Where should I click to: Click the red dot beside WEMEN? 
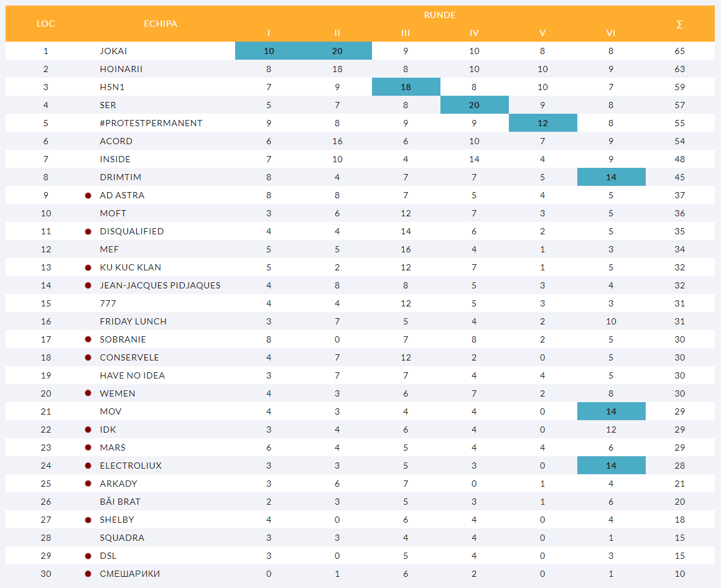coord(88,393)
